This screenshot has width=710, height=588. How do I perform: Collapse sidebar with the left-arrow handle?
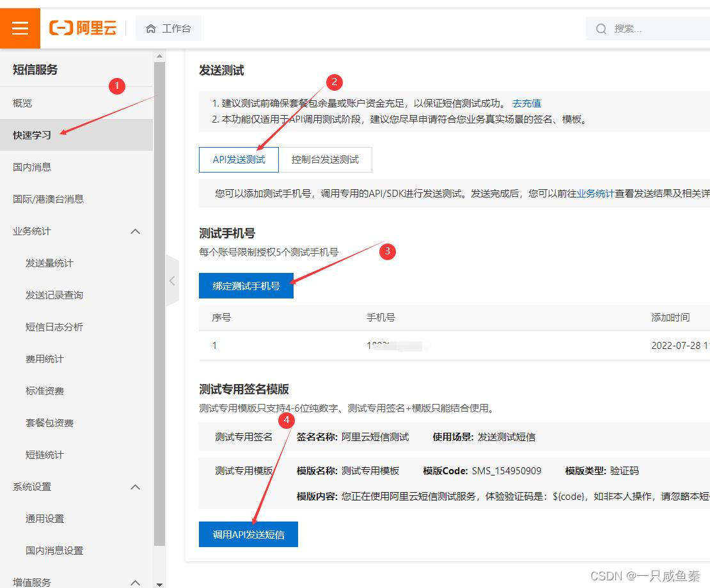(173, 281)
